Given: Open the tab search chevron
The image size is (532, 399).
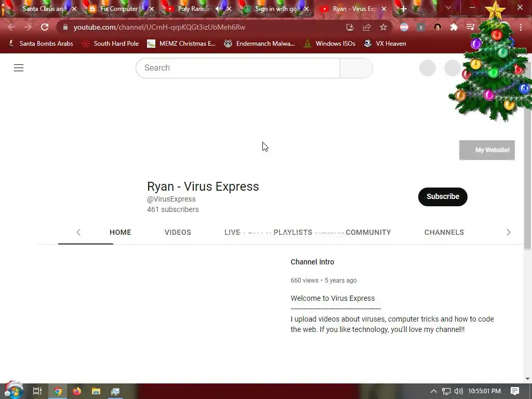Looking at the screenshot, I should pyautogui.click(x=448, y=7).
